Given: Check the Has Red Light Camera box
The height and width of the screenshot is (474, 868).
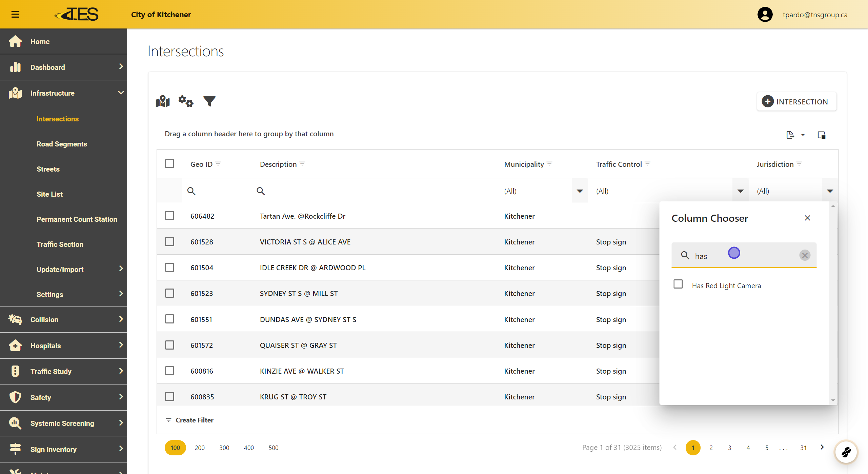Looking at the screenshot, I should coord(678,284).
